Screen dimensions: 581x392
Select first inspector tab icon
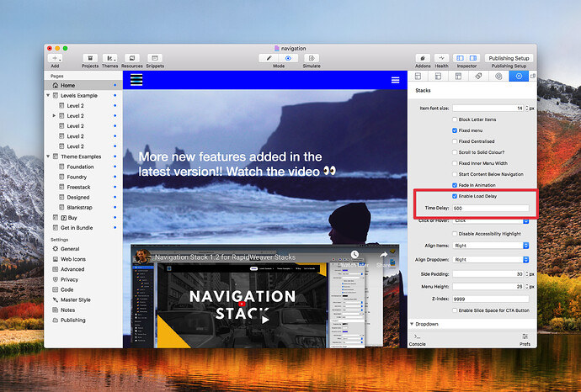tap(418, 76)
